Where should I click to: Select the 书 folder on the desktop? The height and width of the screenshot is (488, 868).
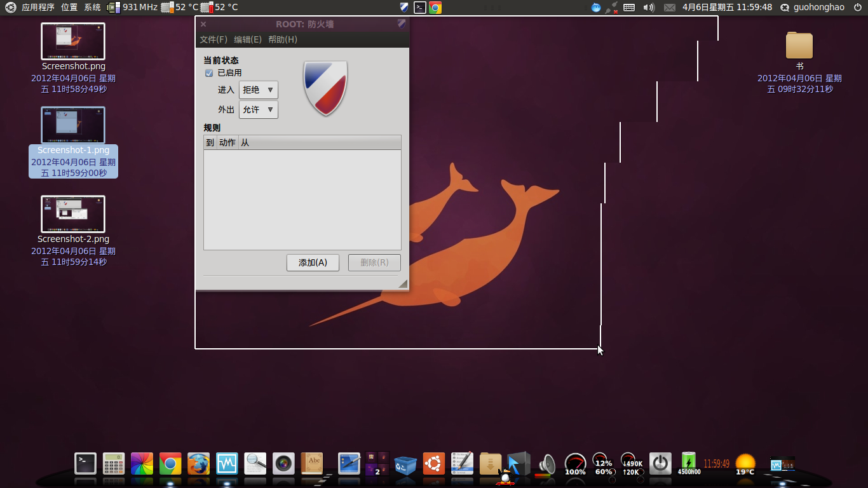[x=799, y=63]
